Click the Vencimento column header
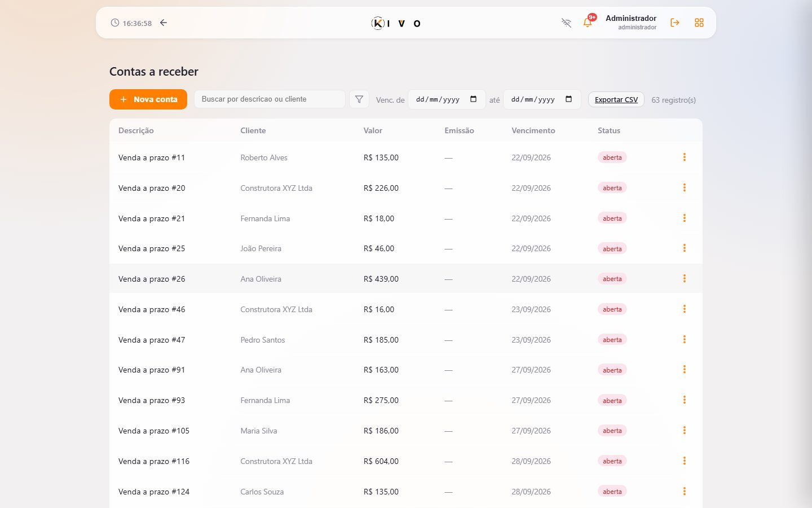Viewport: 812px width, 508px height. click(533, 130)
